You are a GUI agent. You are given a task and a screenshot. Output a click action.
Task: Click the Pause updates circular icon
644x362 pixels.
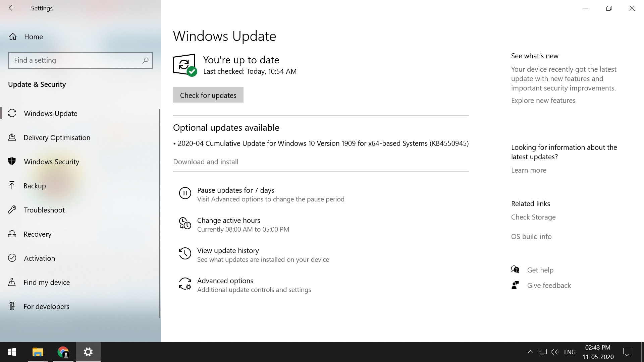[x=185, y=193]
